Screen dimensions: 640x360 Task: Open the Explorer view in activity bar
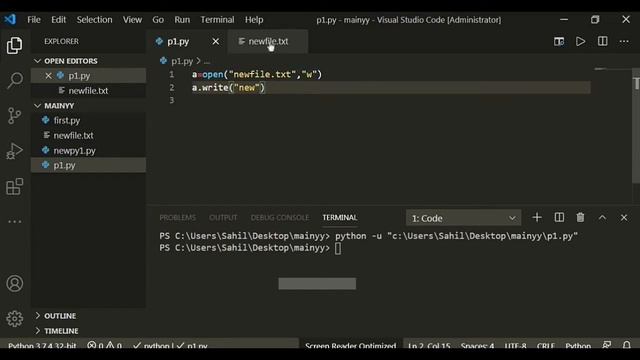tap(14, 45)
